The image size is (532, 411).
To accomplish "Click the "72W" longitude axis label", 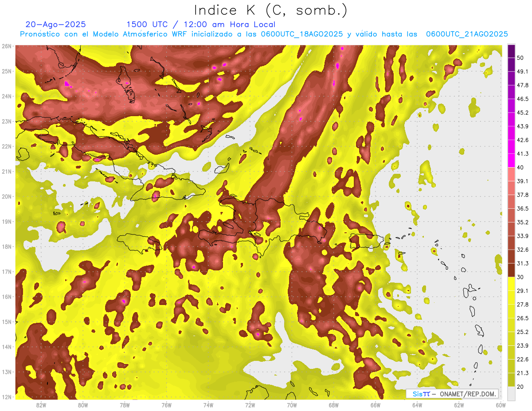I will pos(250,405).
